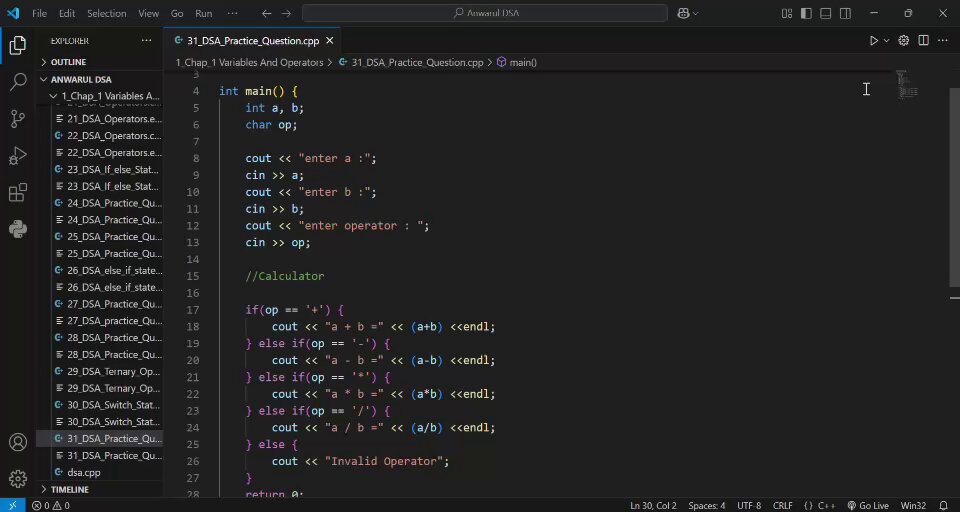Open the run button dropdown arrow

(x=886, y=40)
